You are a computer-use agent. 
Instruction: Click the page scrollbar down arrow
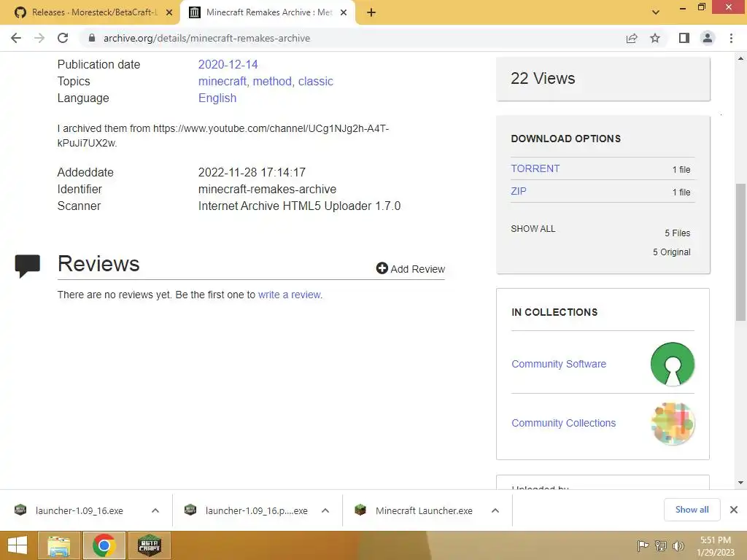(x=740, y=483)
